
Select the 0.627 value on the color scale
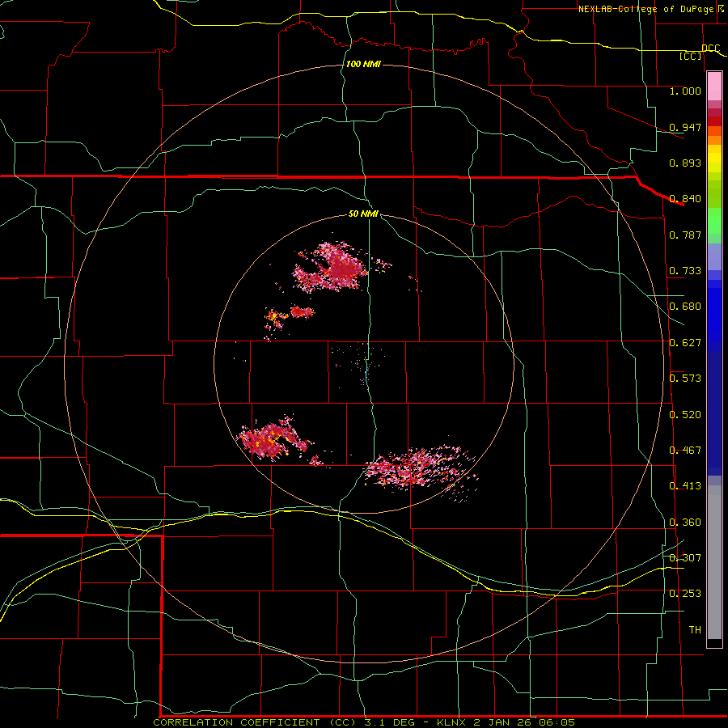click(685, 343)
